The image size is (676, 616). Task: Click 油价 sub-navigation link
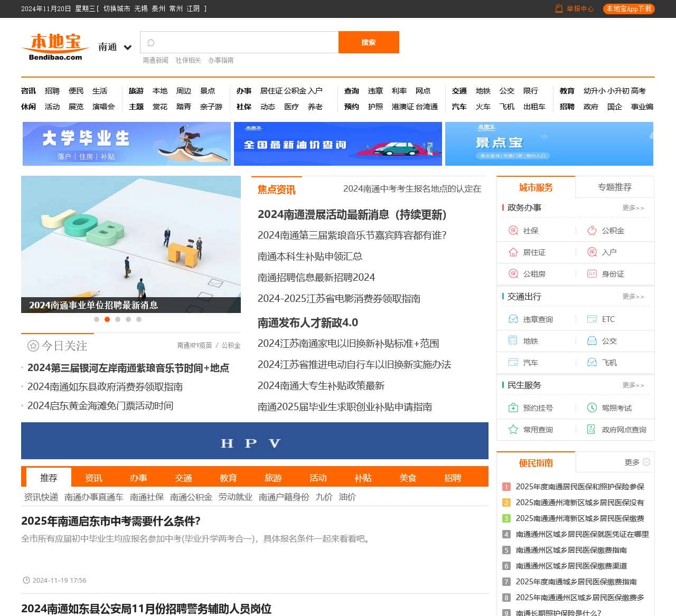coord(348,497)
